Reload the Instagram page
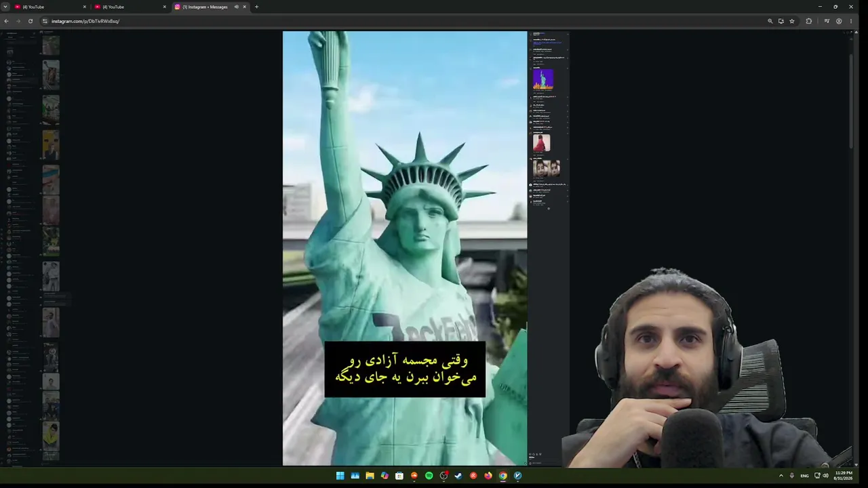This screenshot has width=868, height=488. pyautogui.click(x=31, y=21)
